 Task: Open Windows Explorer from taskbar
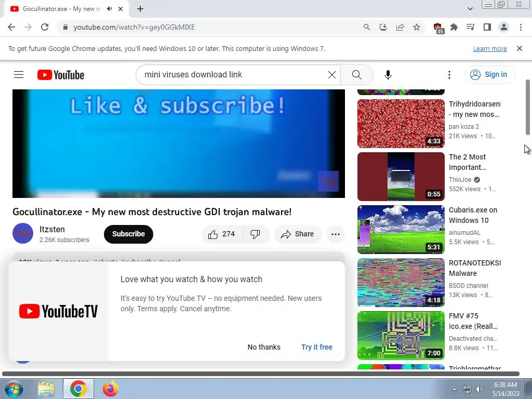click(x=46, y=389)
